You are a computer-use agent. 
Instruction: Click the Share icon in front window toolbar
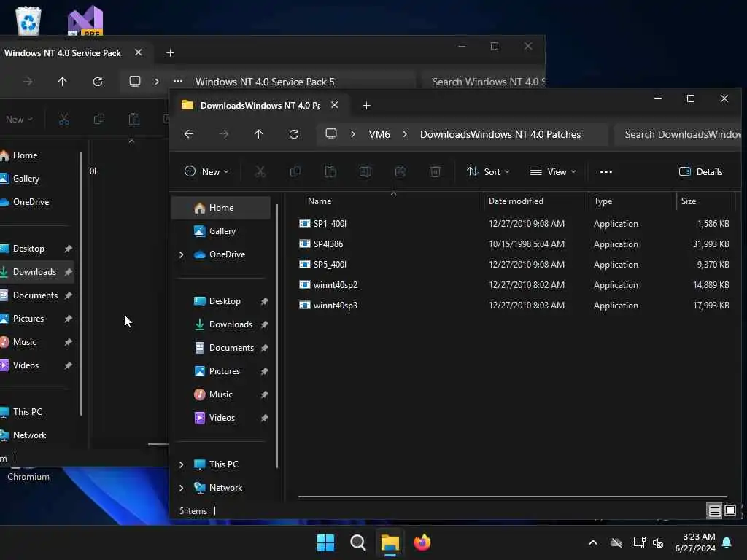[x=400, y=171]
